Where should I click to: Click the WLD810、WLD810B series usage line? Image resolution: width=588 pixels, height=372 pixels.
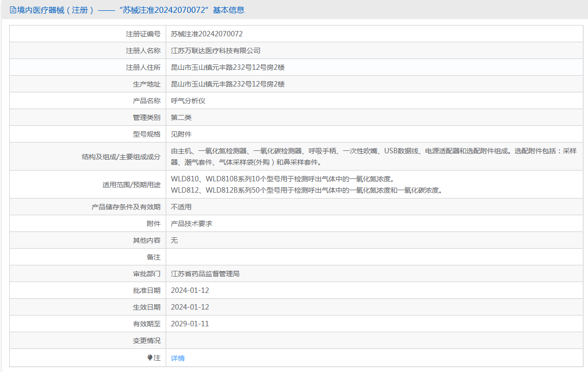tap(282, 179)
